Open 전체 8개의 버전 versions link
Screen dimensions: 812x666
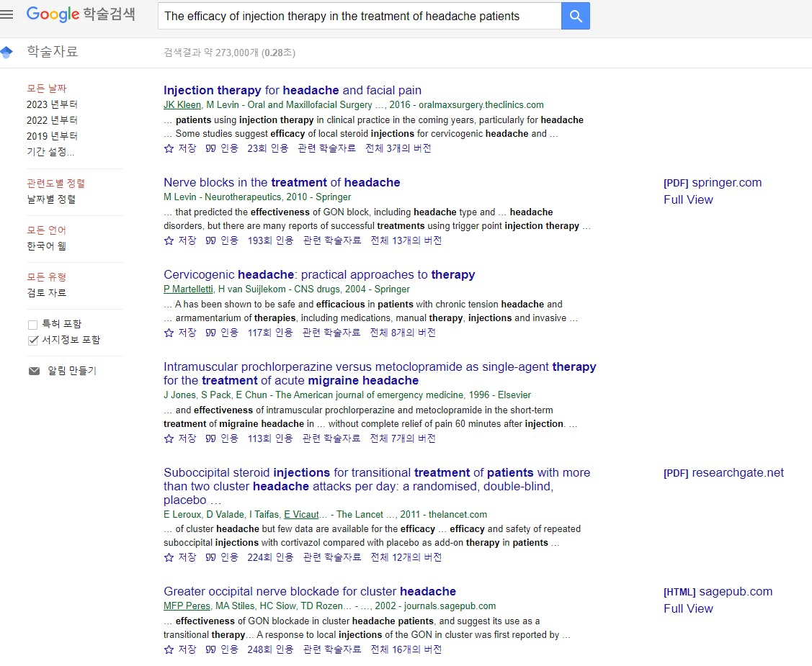point(402,333)
